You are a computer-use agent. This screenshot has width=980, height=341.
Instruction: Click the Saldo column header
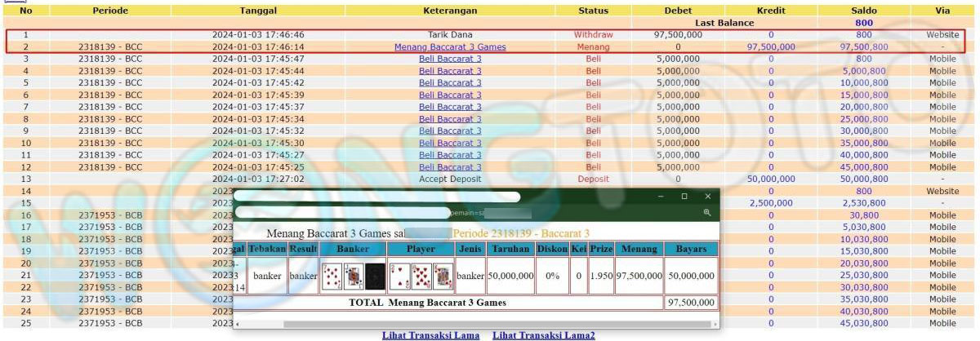tap(863, 11)
